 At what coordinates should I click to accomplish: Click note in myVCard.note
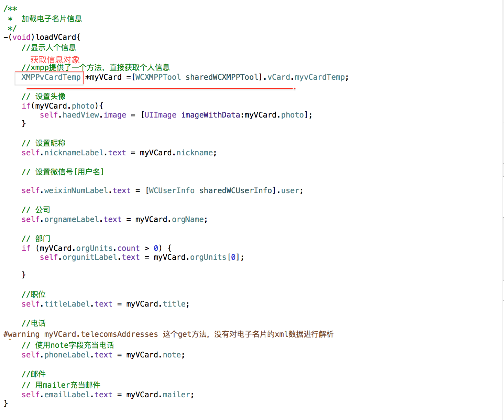pyautogui.click(x=172, y=355)
